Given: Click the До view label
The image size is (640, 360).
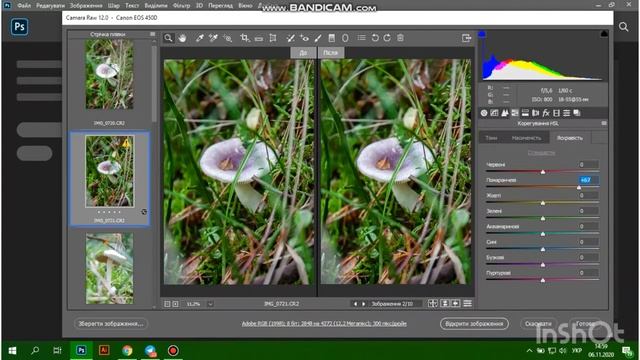Looking at the screenshot, I should point(303,53).
